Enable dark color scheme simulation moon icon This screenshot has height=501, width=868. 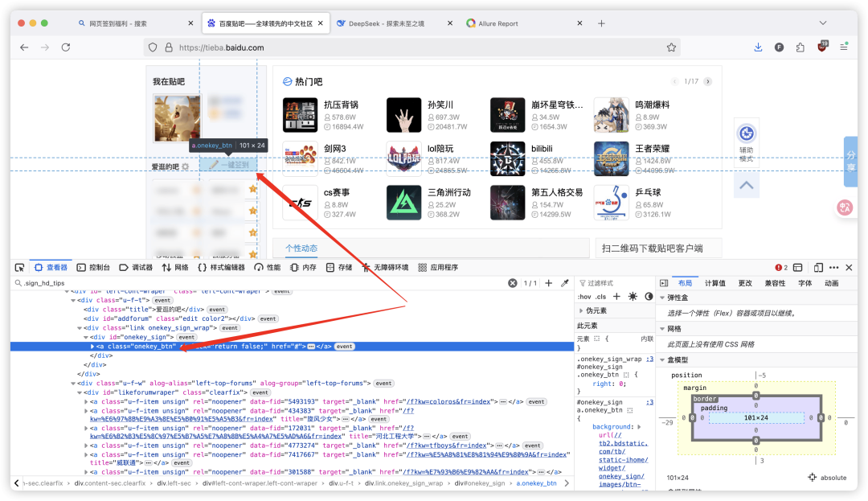click(649, 296)
